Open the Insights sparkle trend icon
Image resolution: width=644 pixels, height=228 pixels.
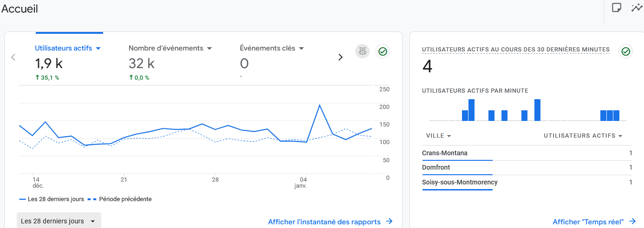(636, 8)
